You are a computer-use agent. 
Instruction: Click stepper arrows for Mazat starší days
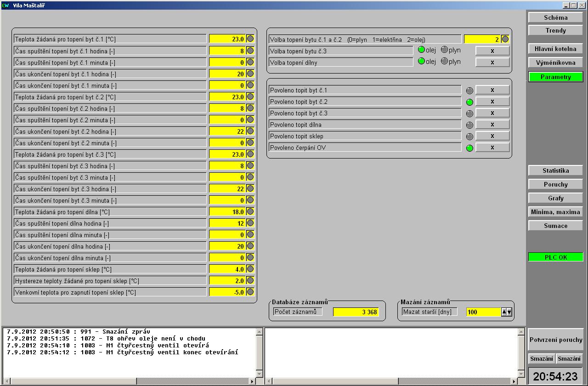coord(506,312)
